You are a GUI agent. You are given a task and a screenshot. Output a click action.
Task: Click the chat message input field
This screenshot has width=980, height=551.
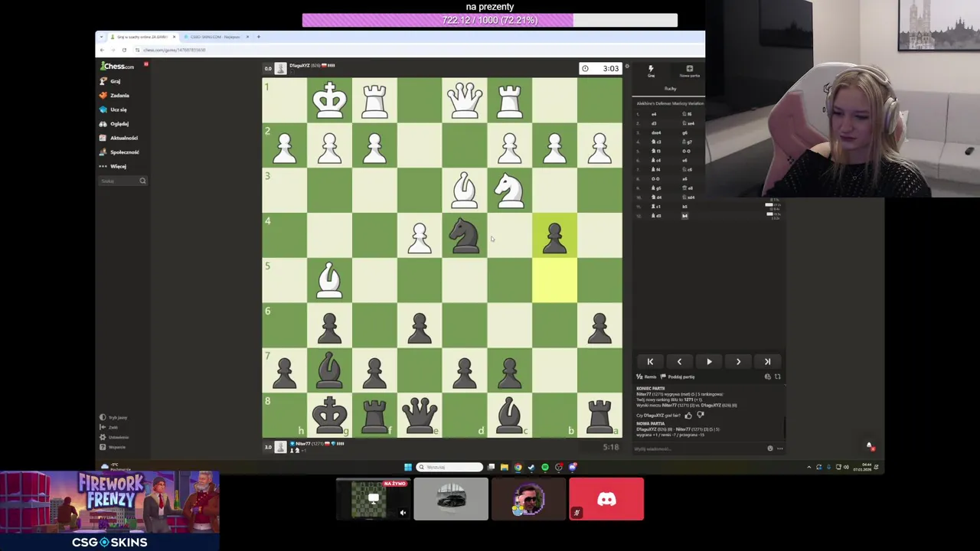[x=698, y=448]
